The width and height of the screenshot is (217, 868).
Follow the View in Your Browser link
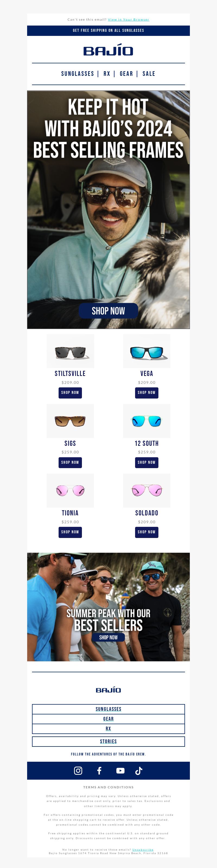point(129,20)
